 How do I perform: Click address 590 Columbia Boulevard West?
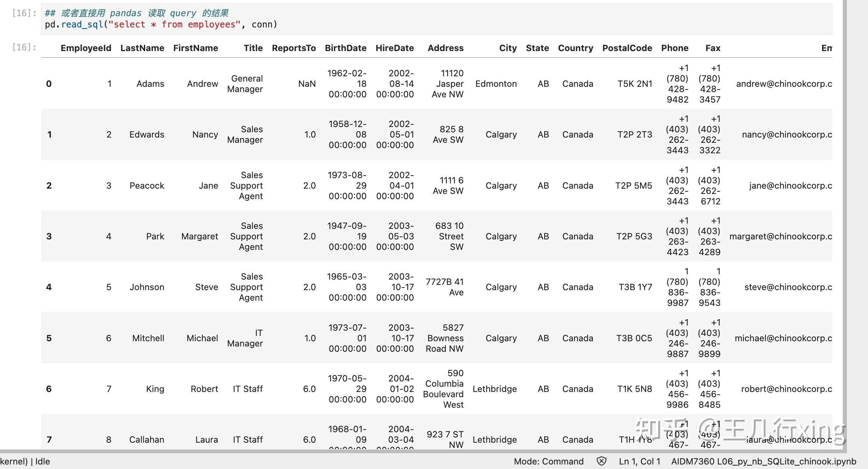coord(443,389)
